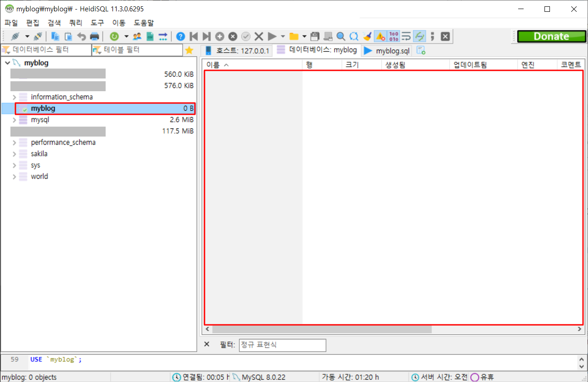Screen dimensions: 588x382
Task: Open the dropdown arrow beside the folder icon
Action: coord(304,36)
